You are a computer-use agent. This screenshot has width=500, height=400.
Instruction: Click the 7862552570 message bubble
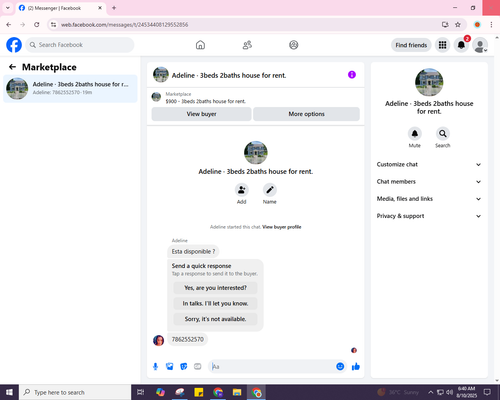188,339
